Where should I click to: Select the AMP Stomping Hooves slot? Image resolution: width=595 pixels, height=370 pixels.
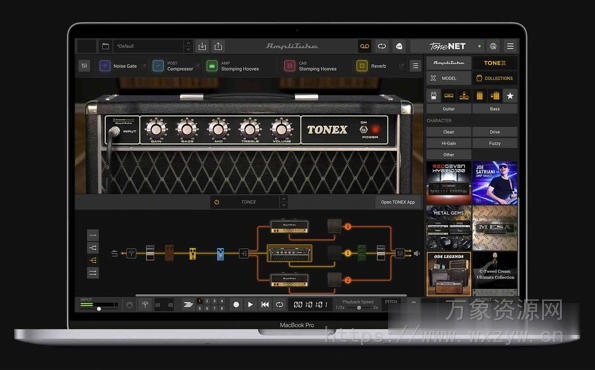click(x=233, y=66)
